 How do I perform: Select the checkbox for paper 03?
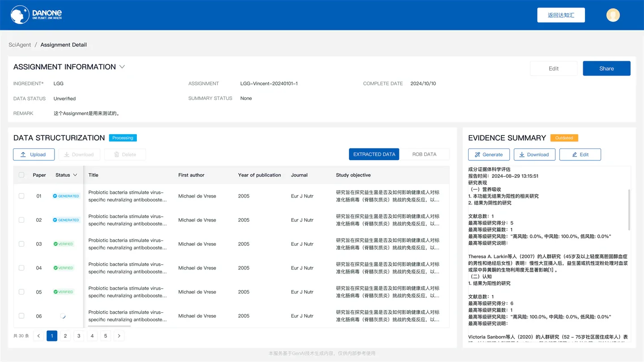(x=21, y=244)
